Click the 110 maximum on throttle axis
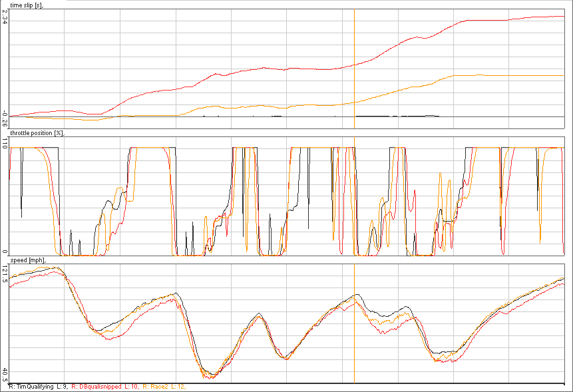This screenshot has height=392, width=573. coord(4,143)
